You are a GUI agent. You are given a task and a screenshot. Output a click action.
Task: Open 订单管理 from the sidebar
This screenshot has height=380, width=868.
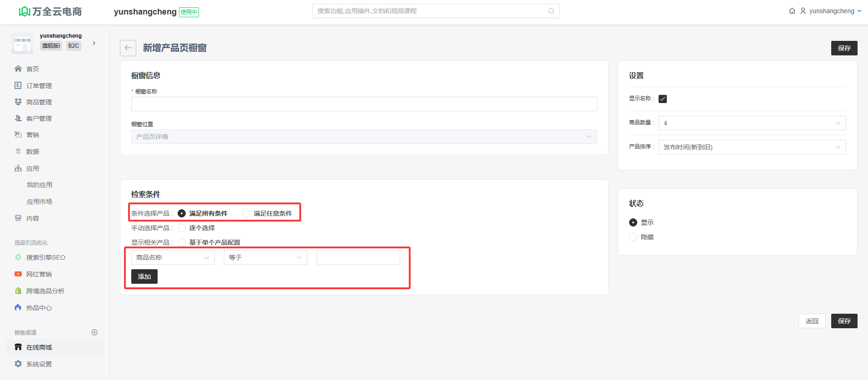coord(39,86)
